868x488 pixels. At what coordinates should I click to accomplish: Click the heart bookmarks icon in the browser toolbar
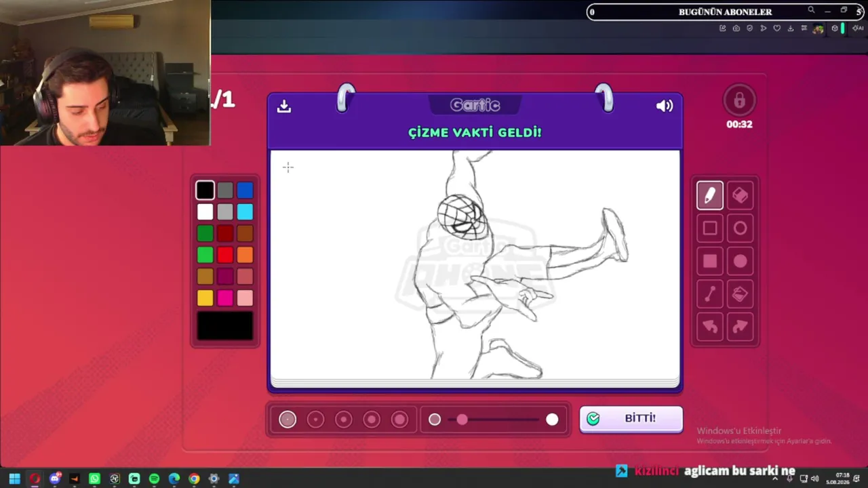[776, 28]
